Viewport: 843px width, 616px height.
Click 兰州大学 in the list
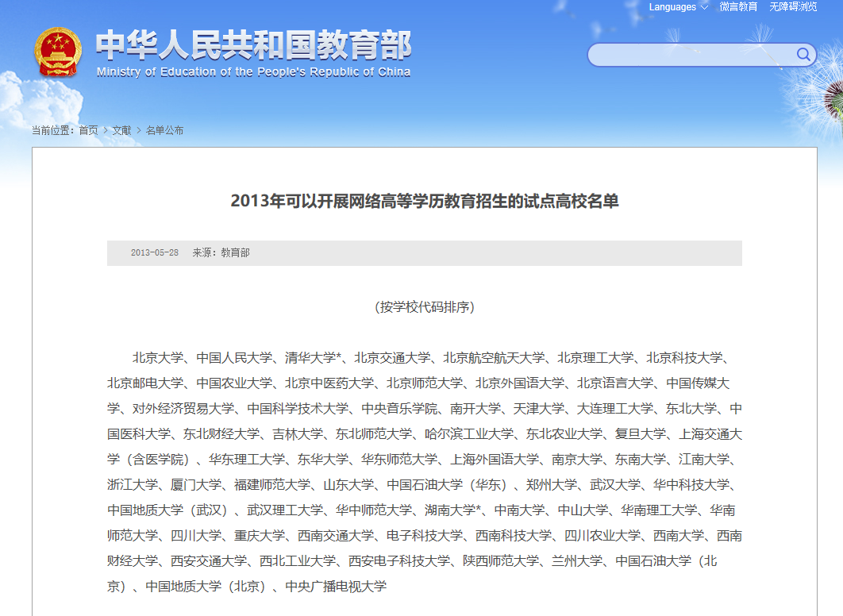tap(577, 561)
